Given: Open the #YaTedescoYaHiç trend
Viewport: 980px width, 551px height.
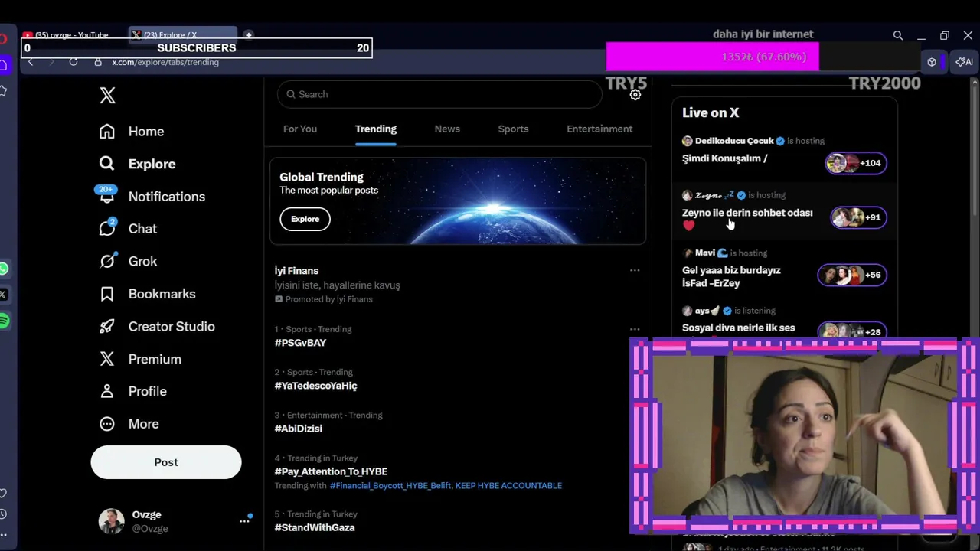Looking at the screenshot, I should pyautogui.click(x=315, y=386).
